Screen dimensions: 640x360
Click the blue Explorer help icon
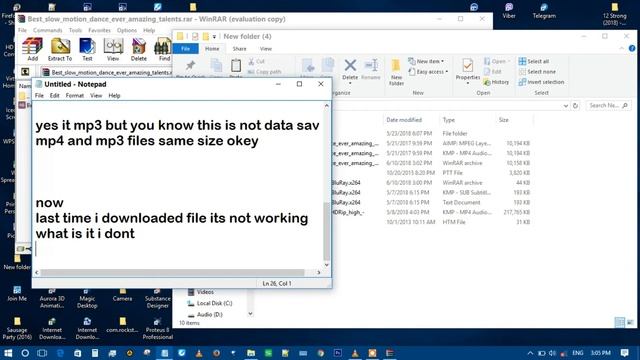pyautogui.click(x=632, y=48)
